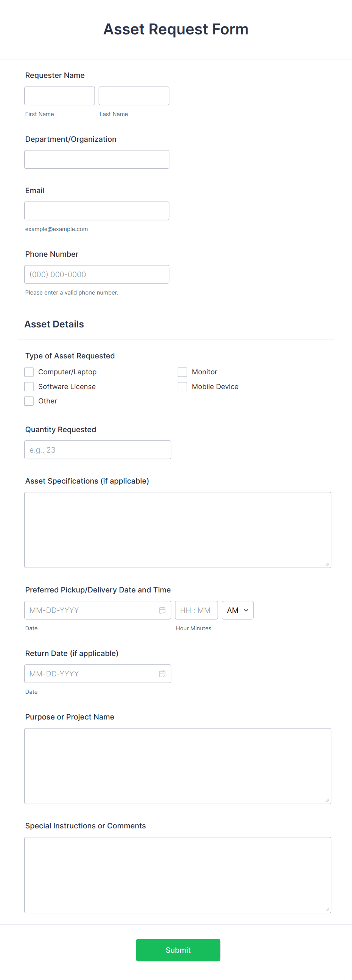The width and height of the screenshot is (352, 980).
Task: Click the Email input field
Action: (x=97, y=210)
